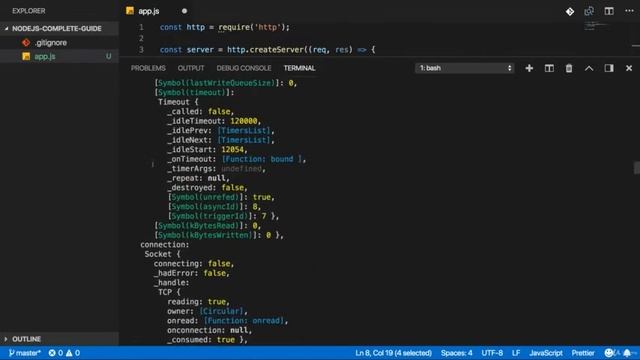
Task: Click the unsaved dot on the app.js tab
Action: pos(184,11)
